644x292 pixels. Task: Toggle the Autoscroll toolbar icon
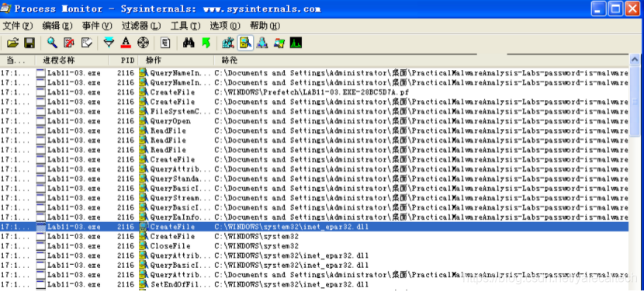pos(69,43)
